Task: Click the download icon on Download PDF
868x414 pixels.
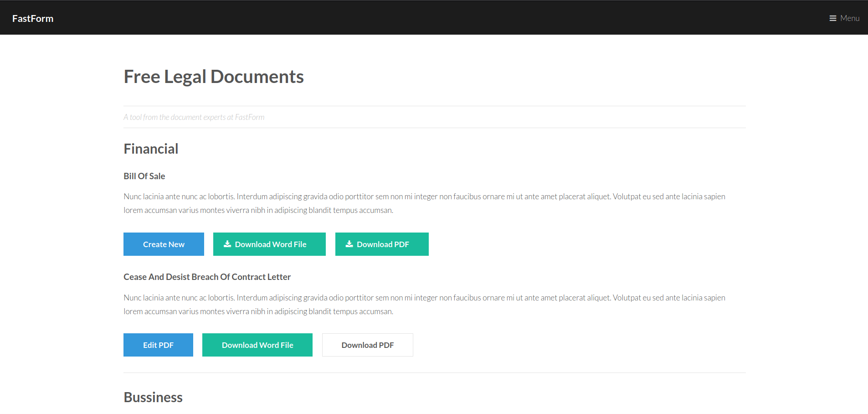Action: point(349,244)
